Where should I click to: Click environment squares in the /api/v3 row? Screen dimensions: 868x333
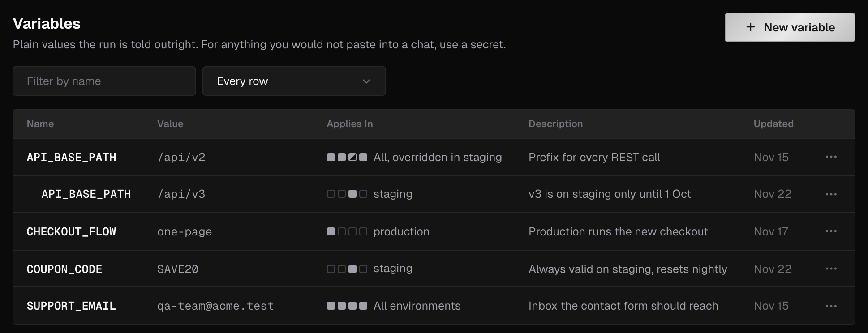347,194
